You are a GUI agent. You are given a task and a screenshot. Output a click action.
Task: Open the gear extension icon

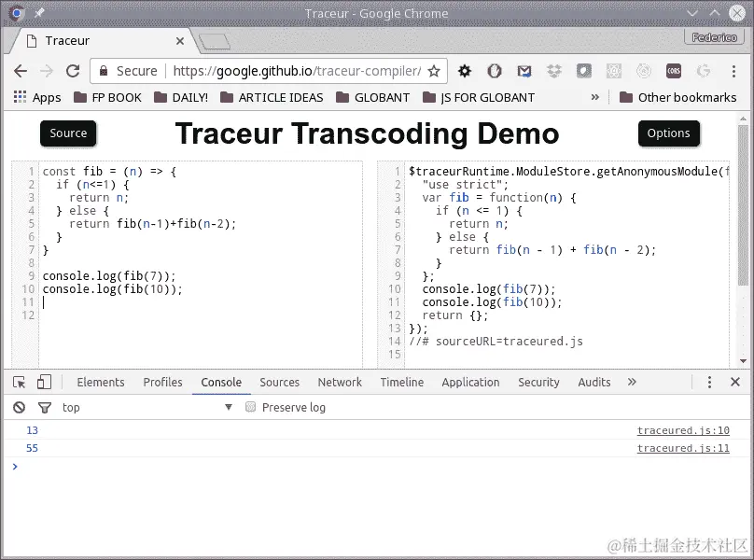coord(465,71)
